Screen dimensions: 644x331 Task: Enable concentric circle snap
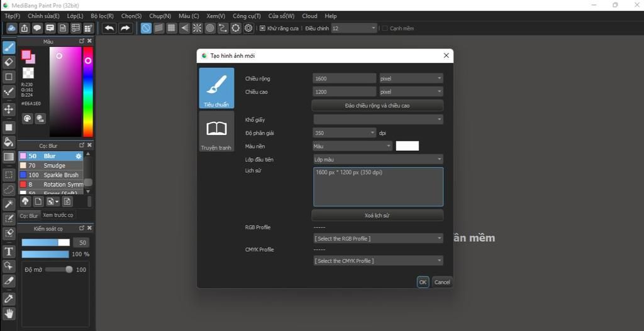[x=210, y=28]
